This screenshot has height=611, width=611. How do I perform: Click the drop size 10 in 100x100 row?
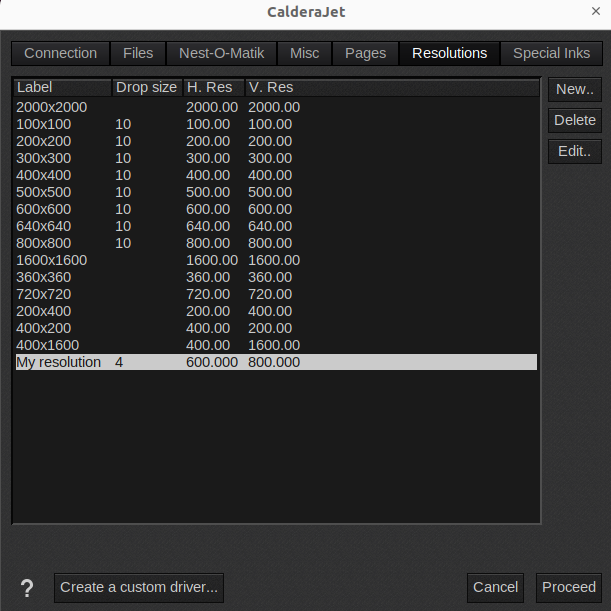[123, 124]
